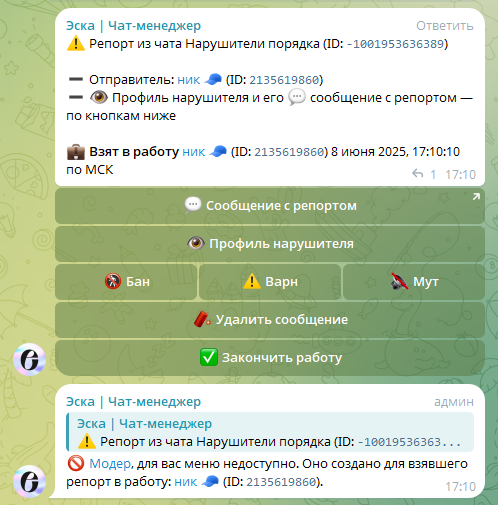The image size is (498, 505).
Task: Click the bot avatar beside the last message
Action: click(29, 481)
